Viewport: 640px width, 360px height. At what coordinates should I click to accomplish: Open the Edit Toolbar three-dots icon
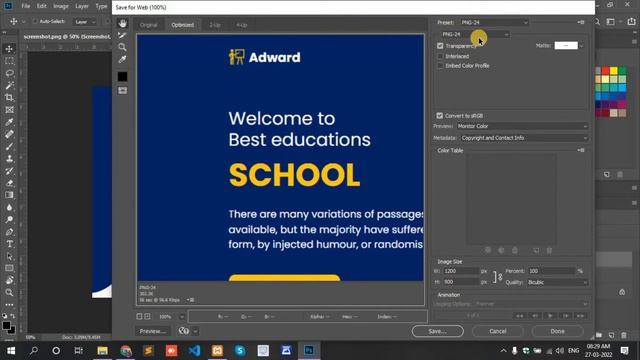[x=9, y=304]
